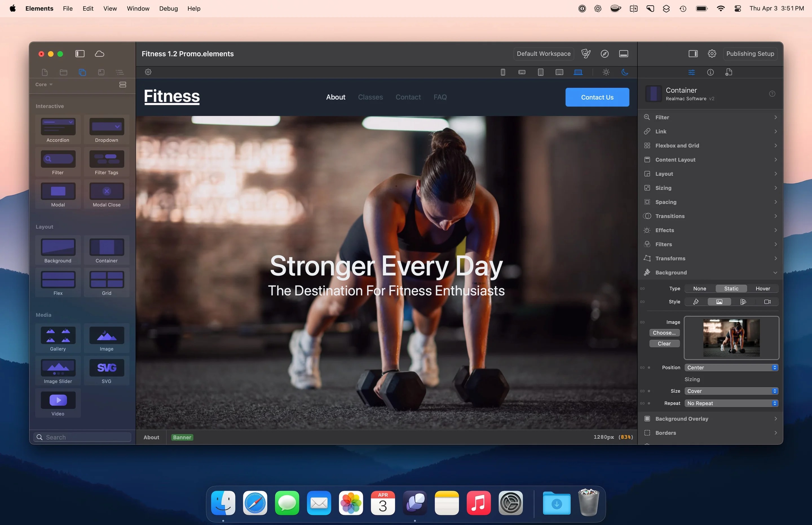The height and width of the screenshot is (525, 812).
Task: Toggle the left sidebar panel icon
Action: [x=80, y=54]
